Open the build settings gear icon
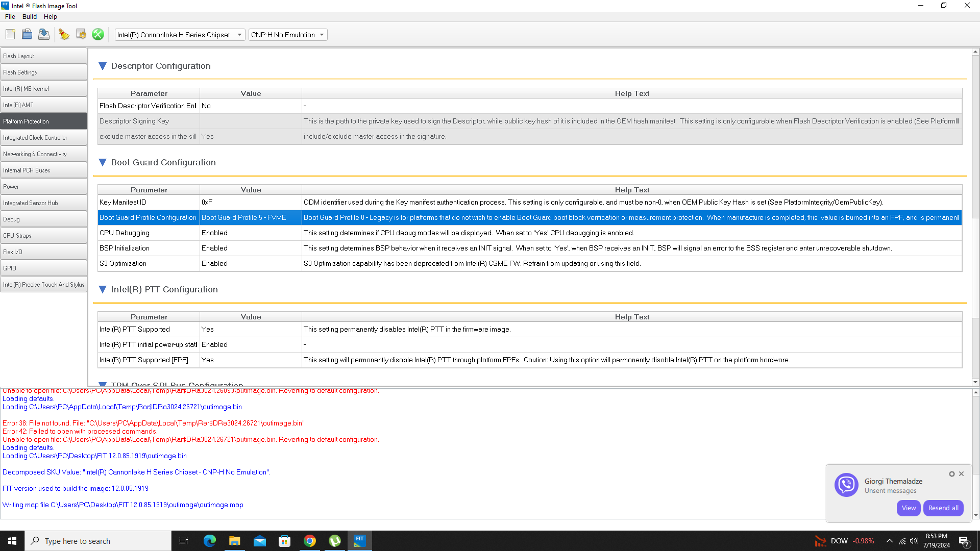Image resolution: width=980 pixels, height=551 pixels. coord(81,34)
